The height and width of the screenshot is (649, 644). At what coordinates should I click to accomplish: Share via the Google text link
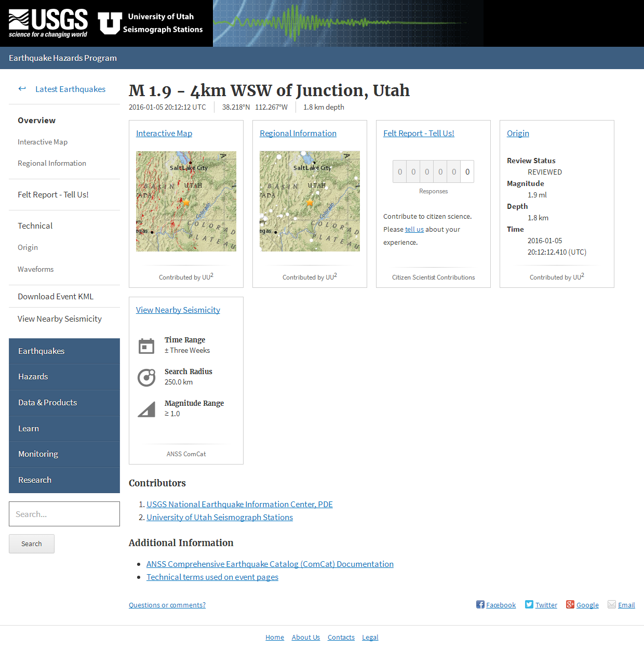587,605
